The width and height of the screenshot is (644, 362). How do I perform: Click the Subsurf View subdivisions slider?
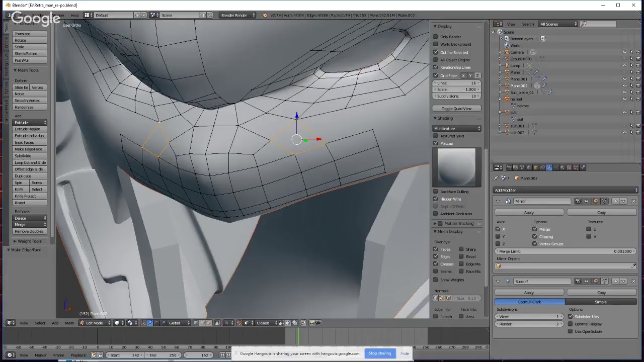(529, 317)
